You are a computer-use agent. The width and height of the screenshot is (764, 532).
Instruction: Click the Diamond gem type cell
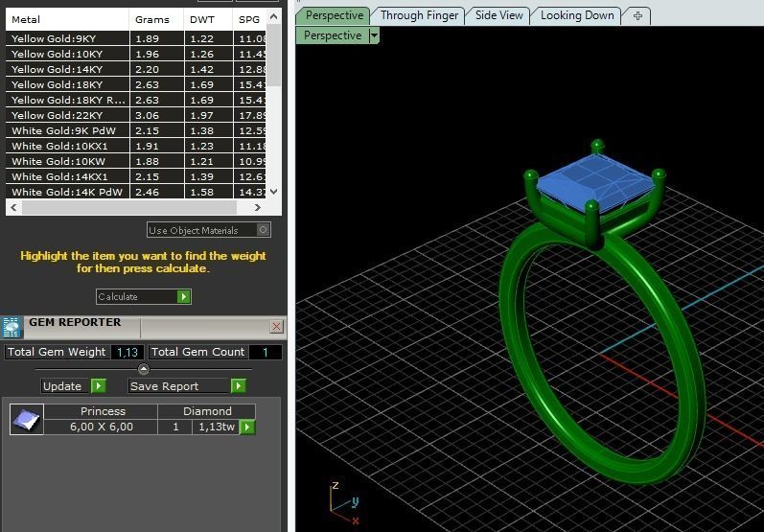(x=207, y=411)
